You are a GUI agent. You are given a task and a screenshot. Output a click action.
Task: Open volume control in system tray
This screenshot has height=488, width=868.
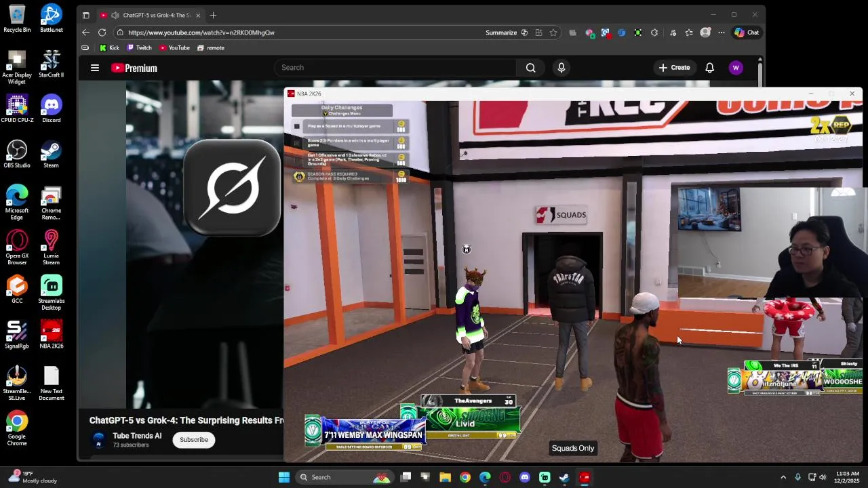pyautogui.click(x=823, y=477)
